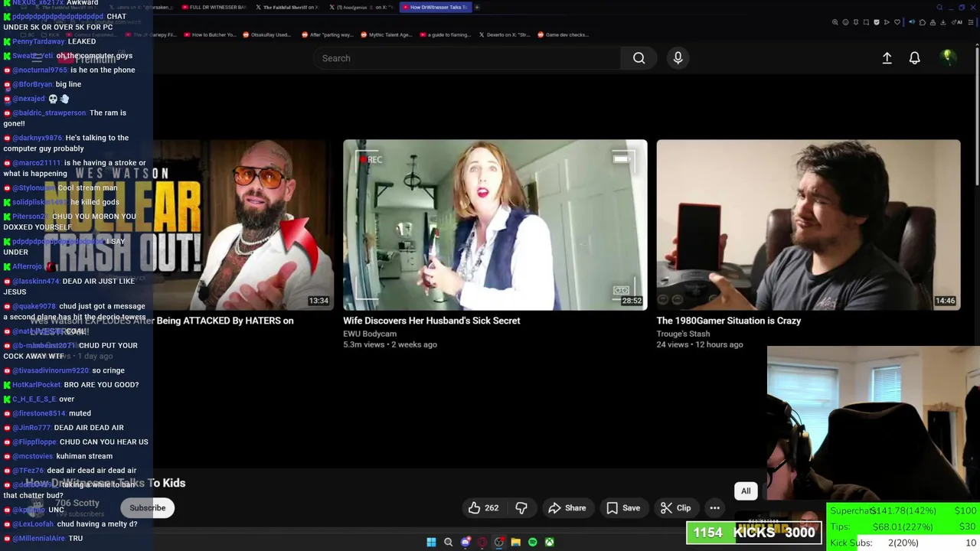Open the Opera GX browser taskbar icon
The image size is (980, 551).
pyautogui.click(x=482, y=542)
